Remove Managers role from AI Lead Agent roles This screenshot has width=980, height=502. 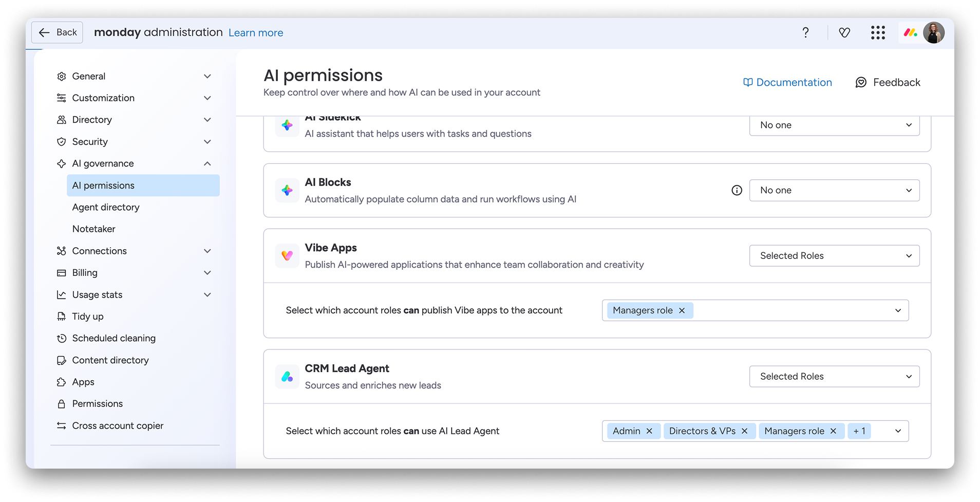pyautogui.click(x=833, y=431)
